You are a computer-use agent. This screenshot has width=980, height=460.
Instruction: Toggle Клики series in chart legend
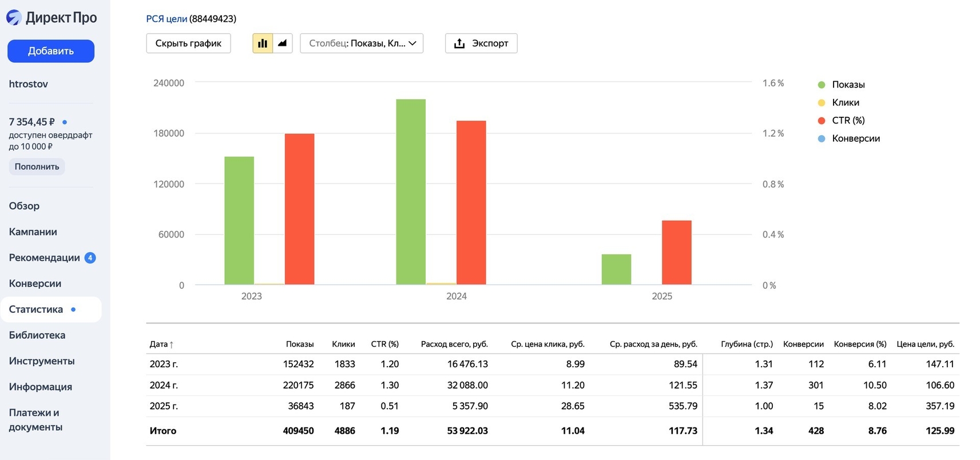click(845, 102)
